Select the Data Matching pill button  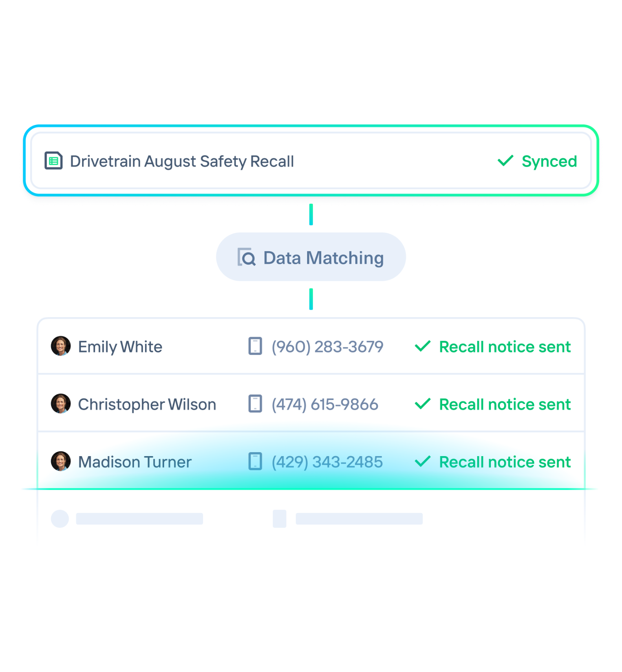pyautogui.click(x=311, y=257)
